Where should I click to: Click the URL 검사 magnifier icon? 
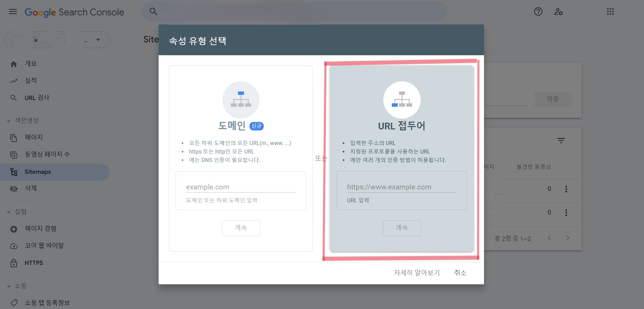14,98
